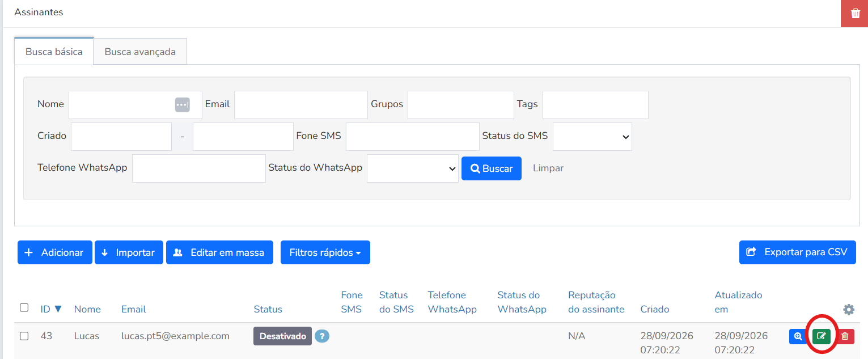This screenshot has height=359, width=868.
Task: Click the Limpar link
Action: point(548,168)
